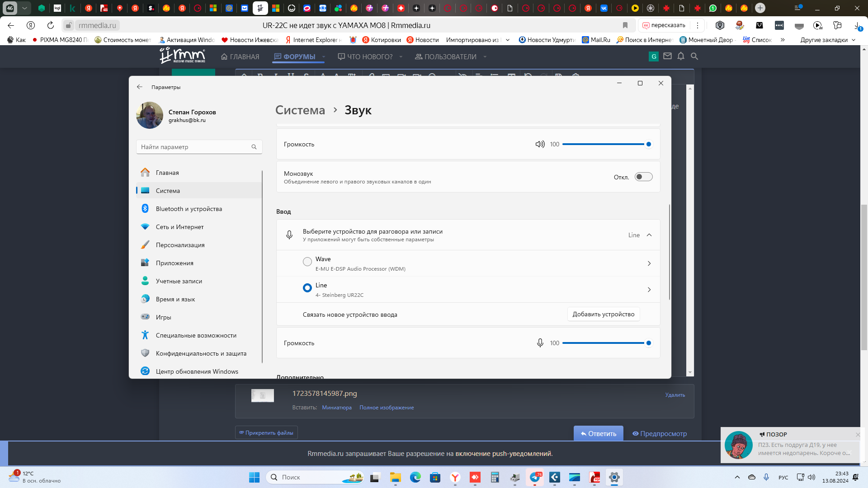This screenshot has width=868, height=488.
Task: Open Bluetooth и устройства settings
Action: coord(199,209)
